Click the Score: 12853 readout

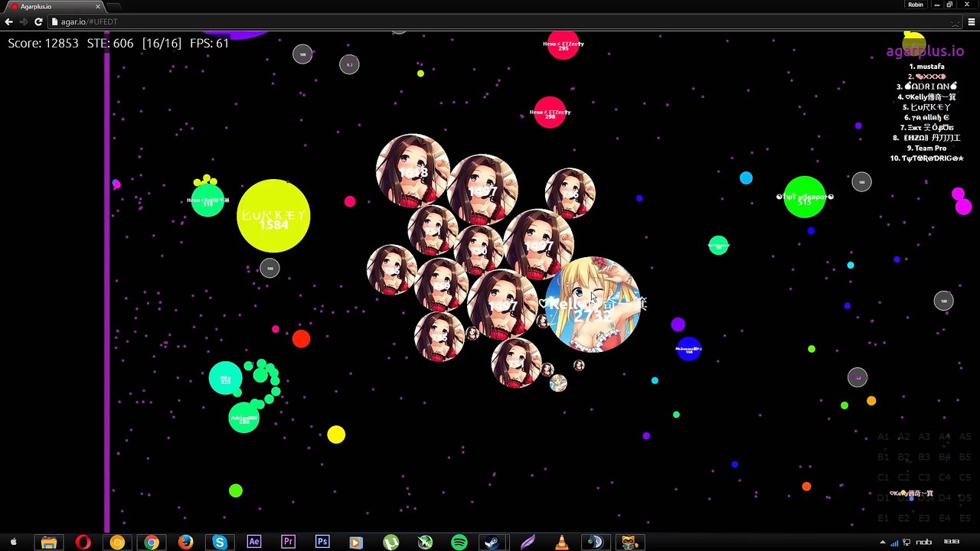coord(44,44)
